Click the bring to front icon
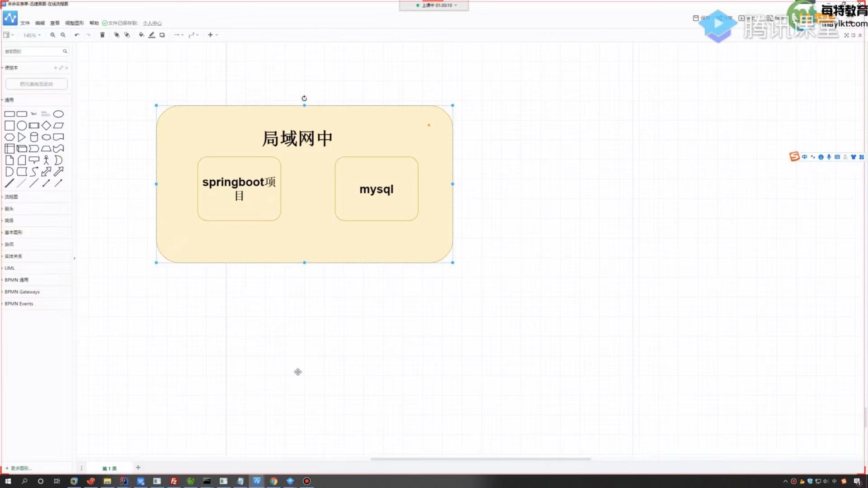The height and width of the screenshot is (488, 868). (116, 35)
